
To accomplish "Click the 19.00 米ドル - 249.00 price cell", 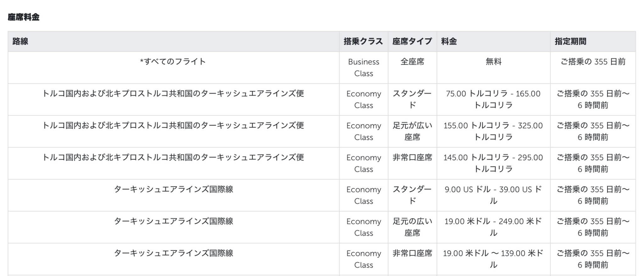I will [493, 227].
